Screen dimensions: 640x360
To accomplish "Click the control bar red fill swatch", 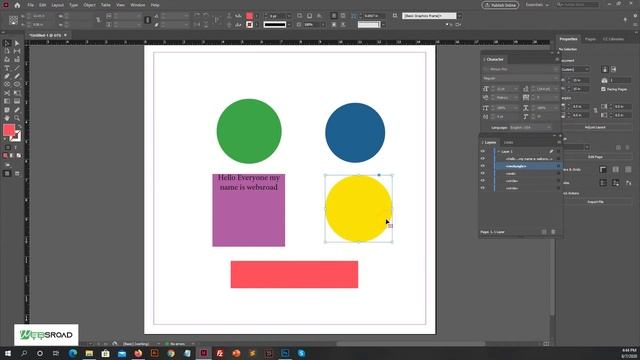I will [x=249, y=16].
